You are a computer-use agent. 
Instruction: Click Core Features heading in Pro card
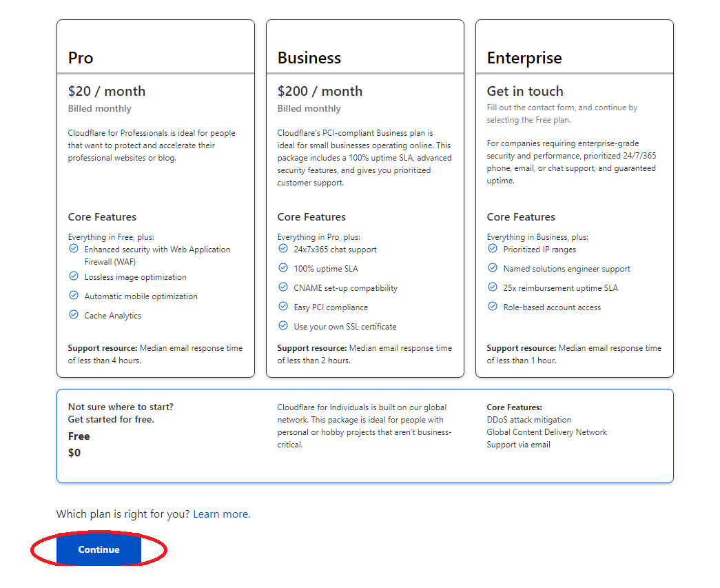pyautogui.click(x=102, y=217)
